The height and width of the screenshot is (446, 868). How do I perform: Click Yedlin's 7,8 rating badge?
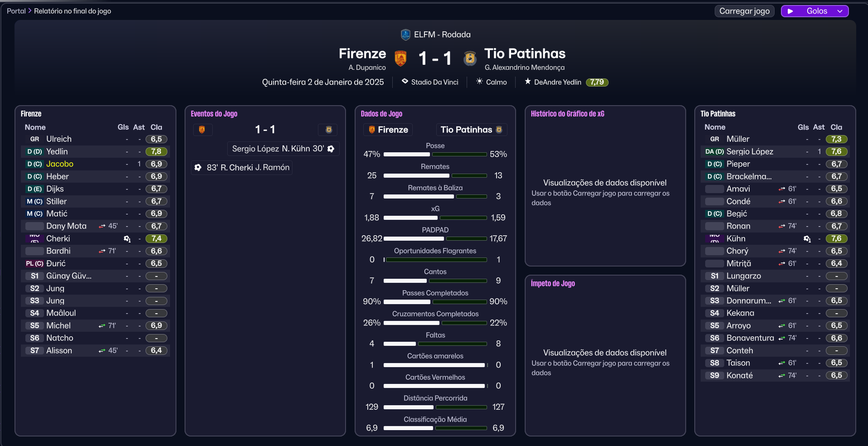click(156, 151)
